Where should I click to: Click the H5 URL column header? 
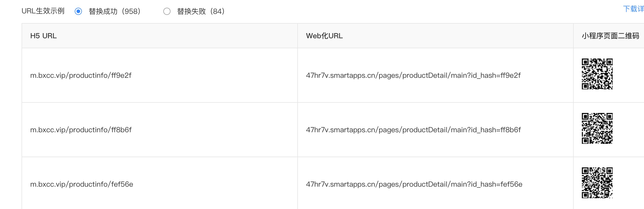[x=43, y=36]
